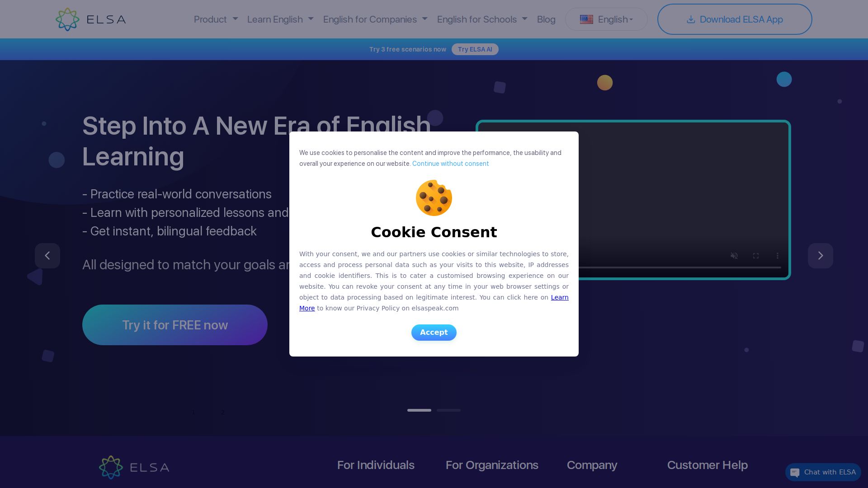
Task: Expand the Product dropdown menu
Action: coord(216,19)
